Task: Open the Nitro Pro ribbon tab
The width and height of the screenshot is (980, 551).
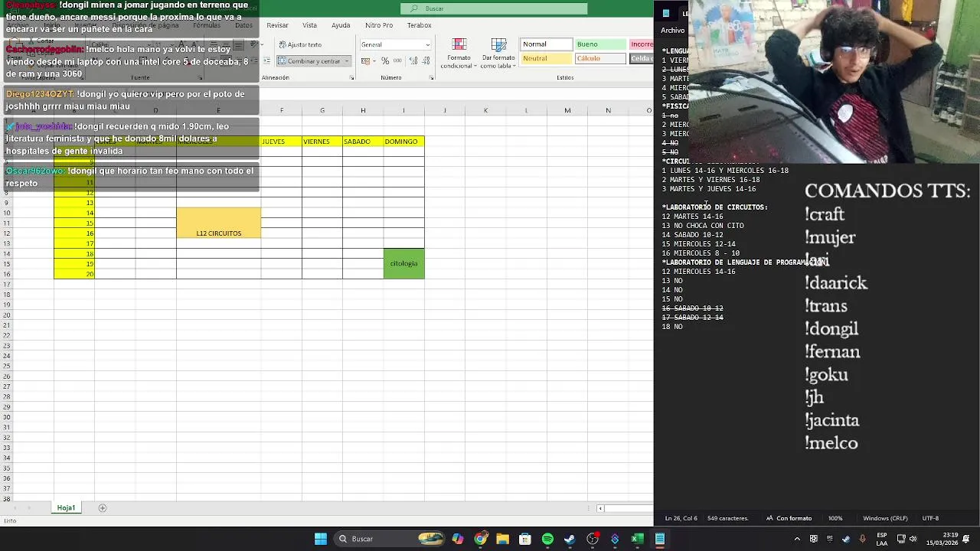Action: tap(379, 25)
